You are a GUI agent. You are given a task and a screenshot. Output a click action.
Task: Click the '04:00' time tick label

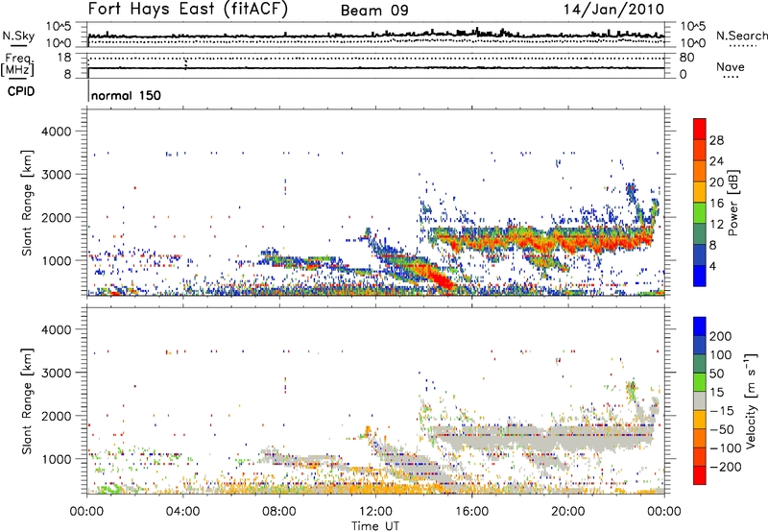click(x=183, y=512)
